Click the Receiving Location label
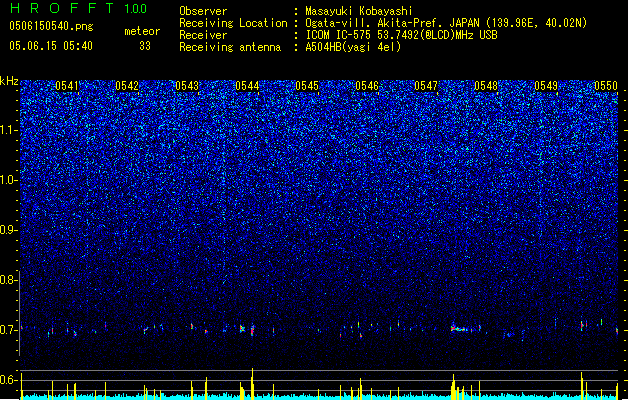 point(233,23)
